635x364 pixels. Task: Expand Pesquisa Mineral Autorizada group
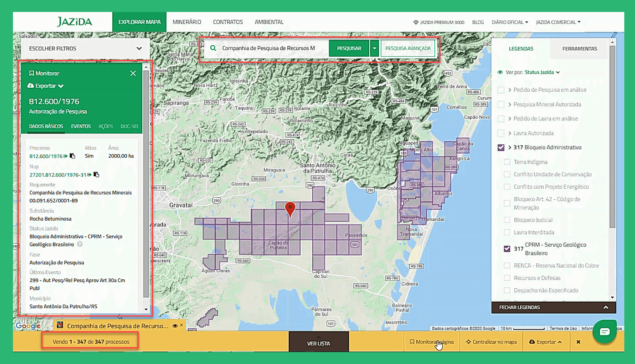pyautogui.click(x=510, y=105)
